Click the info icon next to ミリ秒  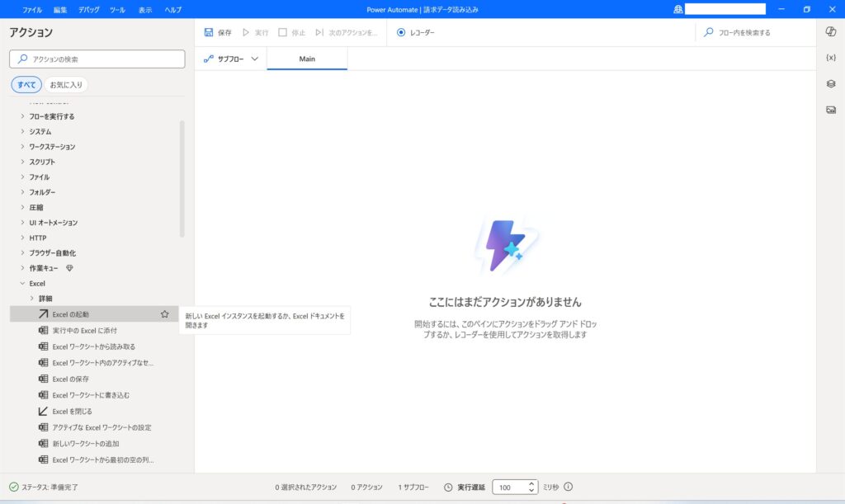click(x=568, y=487)
